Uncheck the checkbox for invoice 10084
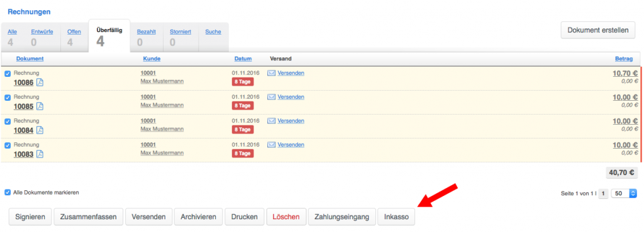This screenshot has width=644, height=233. pyautogui.click(x=8, y=122)
